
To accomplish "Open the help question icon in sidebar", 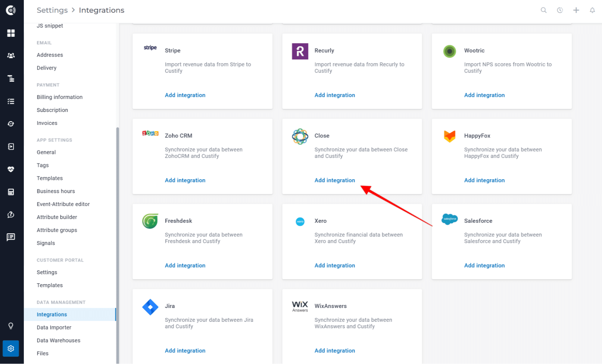I will click(11, 215).
